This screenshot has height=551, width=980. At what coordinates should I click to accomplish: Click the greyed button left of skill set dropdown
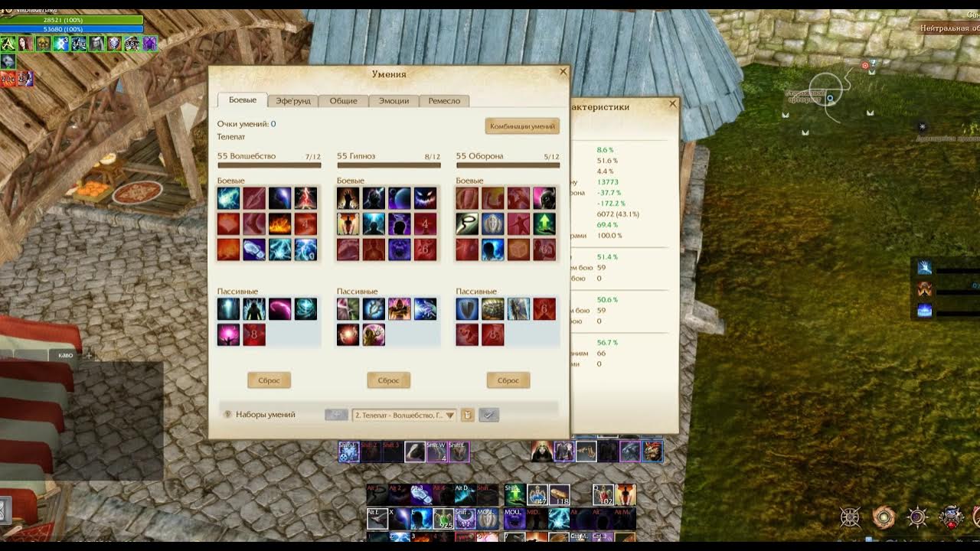point(336,415)
